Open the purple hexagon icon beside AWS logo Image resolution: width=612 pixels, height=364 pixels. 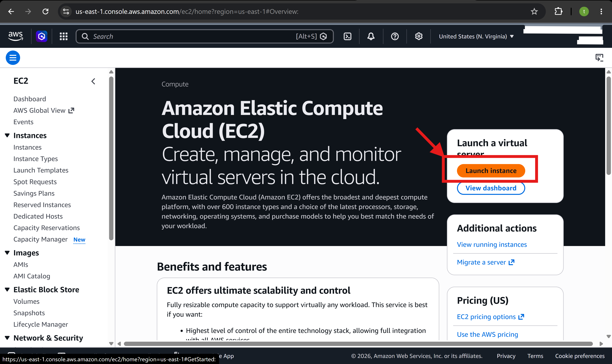coord(42,36)
